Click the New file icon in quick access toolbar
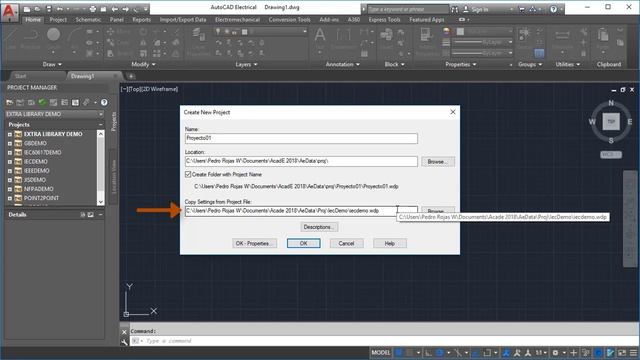640x360 pixels. [x=27, y=9]
